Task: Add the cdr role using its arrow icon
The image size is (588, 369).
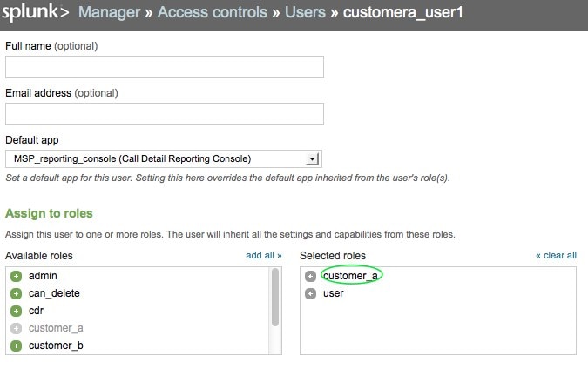Action: (16, 311)
